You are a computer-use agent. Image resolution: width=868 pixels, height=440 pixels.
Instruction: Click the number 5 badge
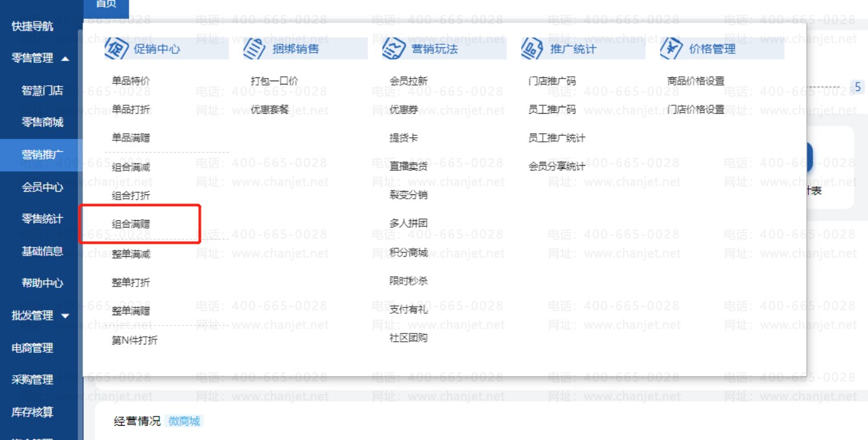tap(858, 87)
